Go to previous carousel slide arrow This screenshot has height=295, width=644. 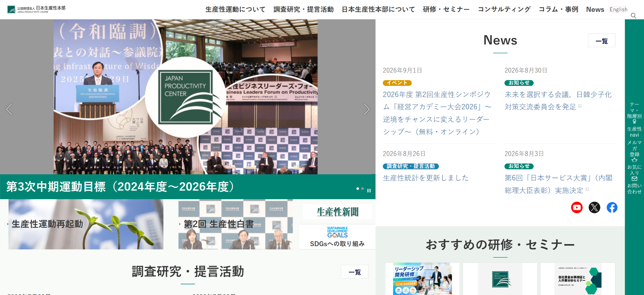coord(9,109)
